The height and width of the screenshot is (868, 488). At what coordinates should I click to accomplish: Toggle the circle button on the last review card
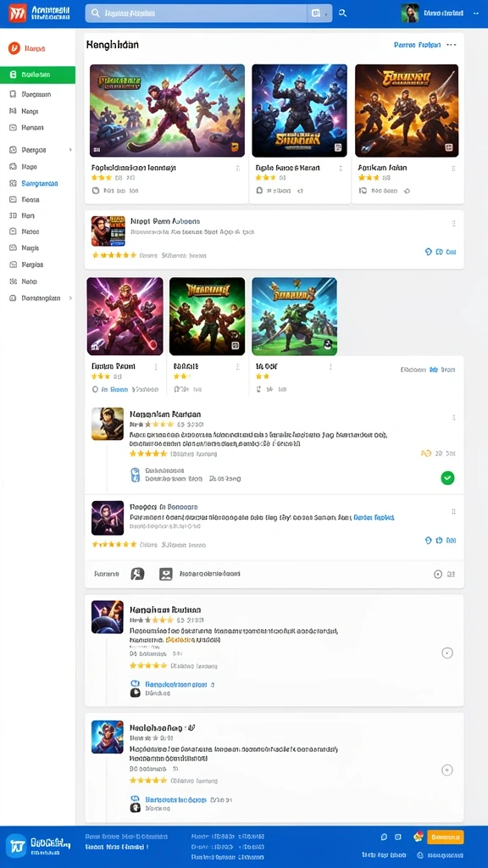click(x=447, y=770)
